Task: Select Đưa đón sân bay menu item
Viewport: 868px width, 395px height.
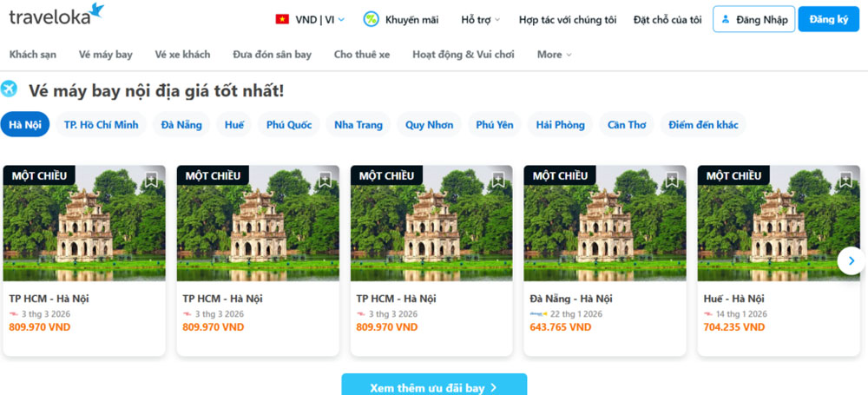Action: [x=273, y=55]
